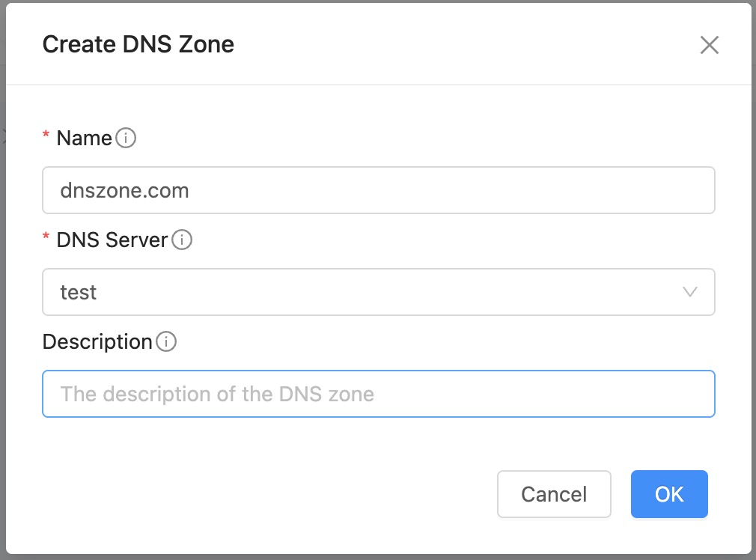
Task: Click the info icon beside DNS Server
Action: click(x=182, y=240)
